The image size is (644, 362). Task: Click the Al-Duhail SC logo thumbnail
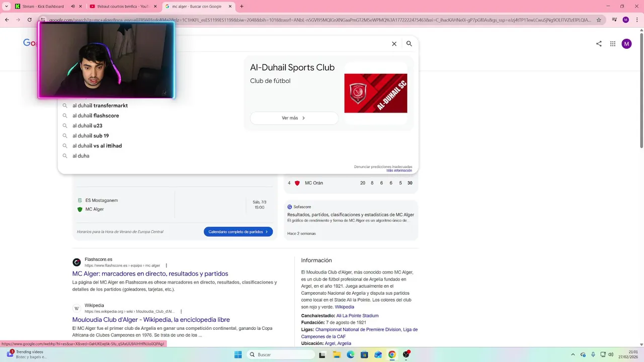point(376,93)
